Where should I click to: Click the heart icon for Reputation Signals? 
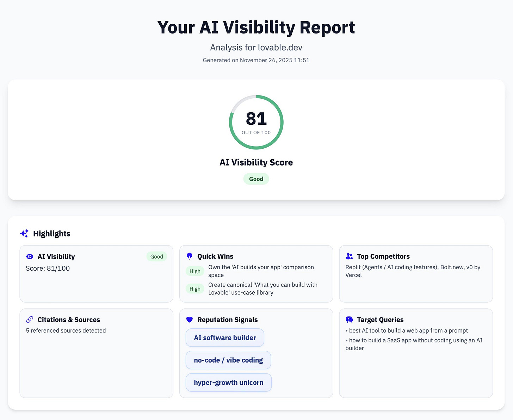(x=190, y=320)
